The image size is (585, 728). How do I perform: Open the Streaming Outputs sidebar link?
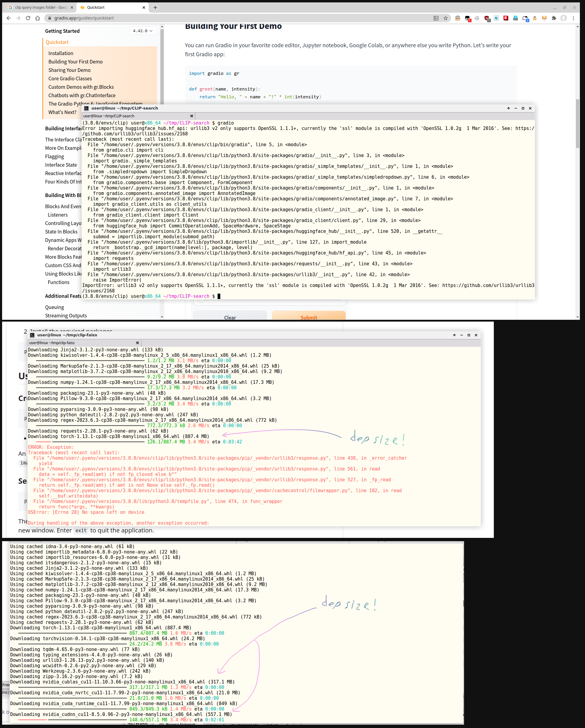[66, 316]
